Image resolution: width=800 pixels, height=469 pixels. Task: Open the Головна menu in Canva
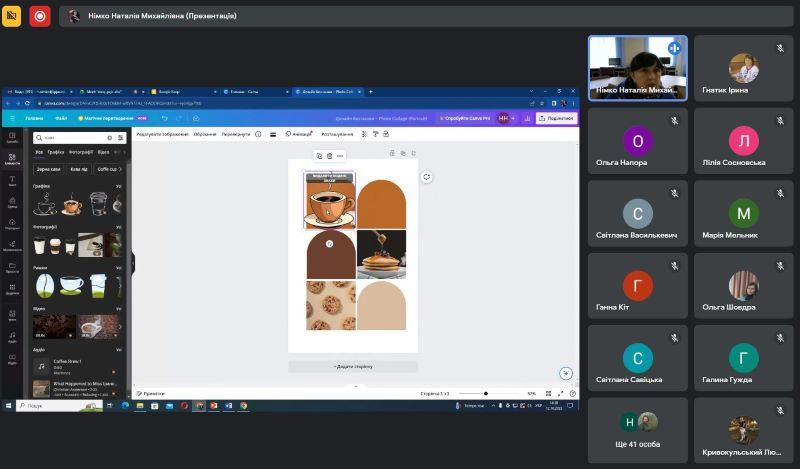pos(35,118)
